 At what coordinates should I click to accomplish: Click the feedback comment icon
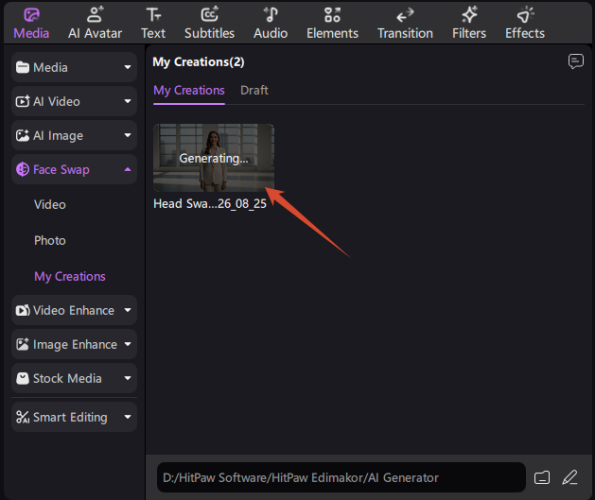tap(576, 61)
